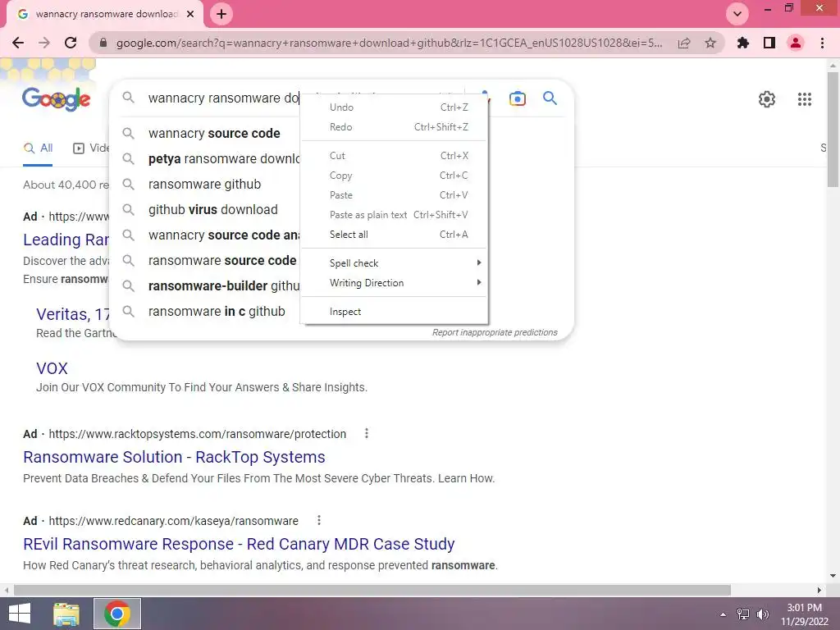
Task: Open a new tab with the plus button
Action: click(221, 14)
